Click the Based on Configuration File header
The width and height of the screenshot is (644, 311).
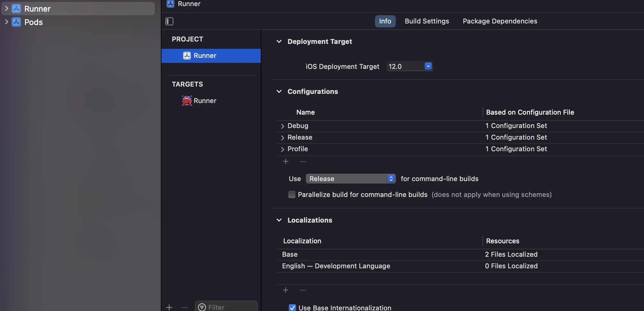coord(530,112)
